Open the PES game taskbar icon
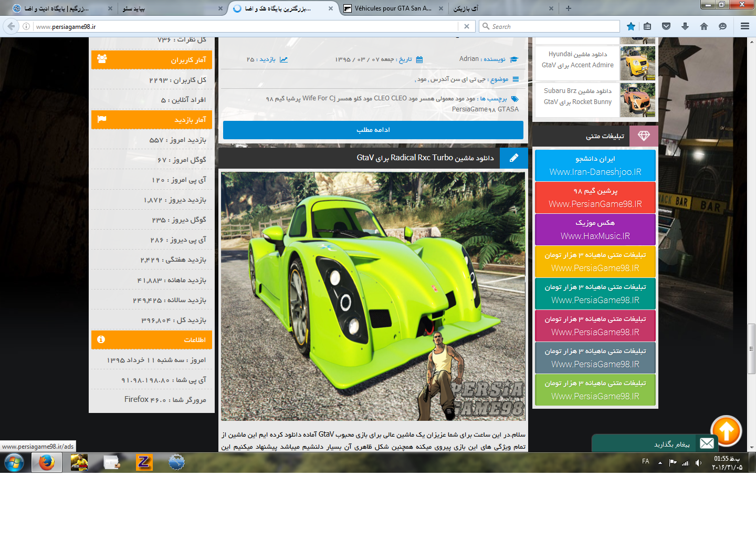Viewport: 756px width, 538px height. coord(79,462)
